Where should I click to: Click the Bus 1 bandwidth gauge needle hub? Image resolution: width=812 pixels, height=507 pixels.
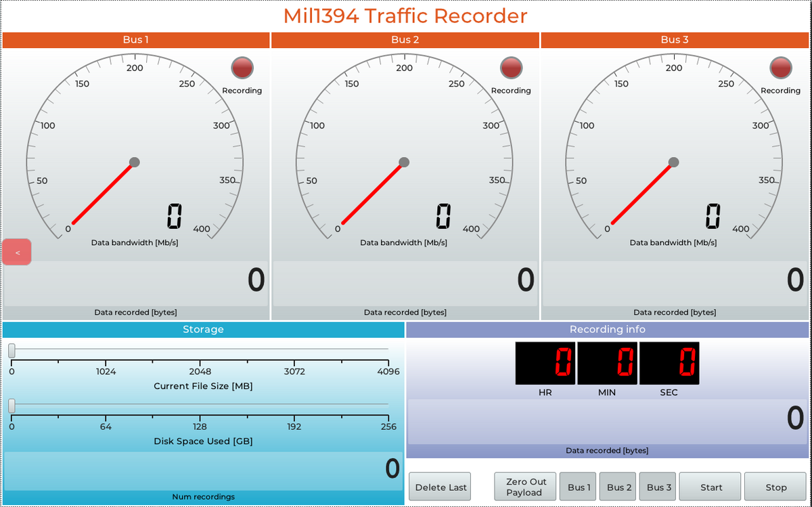coord(134,162)
